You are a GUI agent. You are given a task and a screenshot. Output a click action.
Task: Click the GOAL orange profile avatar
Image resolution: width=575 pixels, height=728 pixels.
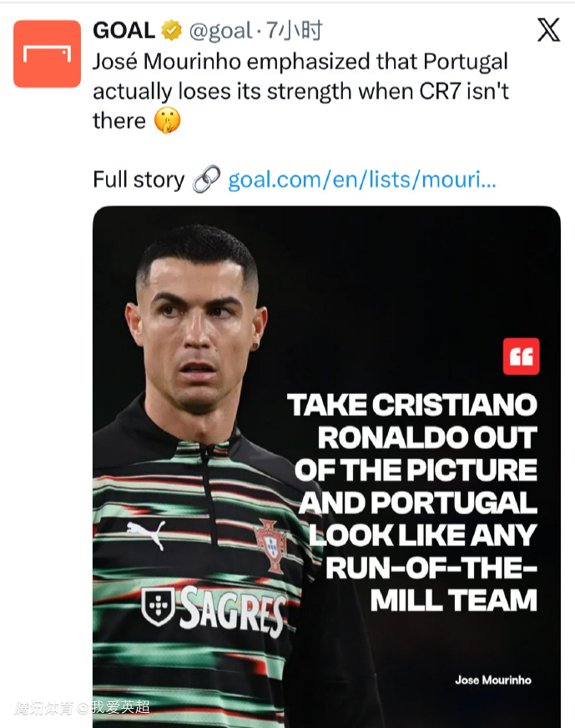click(x=47, y=54)
